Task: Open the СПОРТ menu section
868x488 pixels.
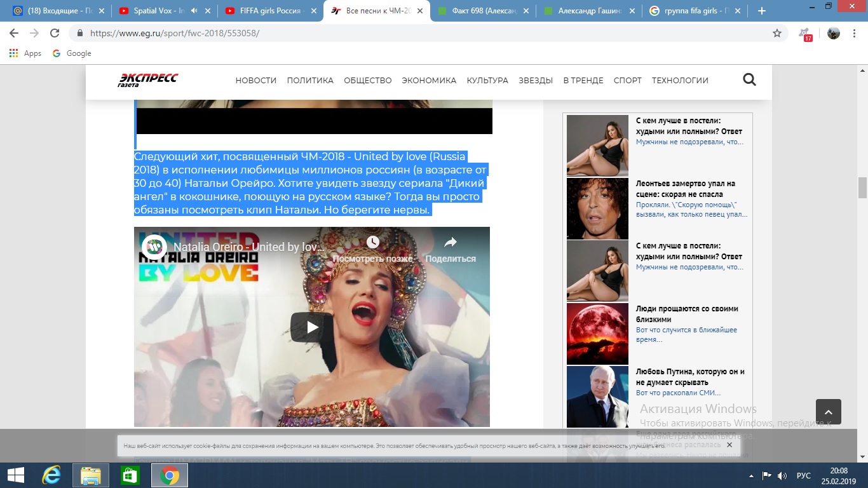Action: click(x=628, y=80)
